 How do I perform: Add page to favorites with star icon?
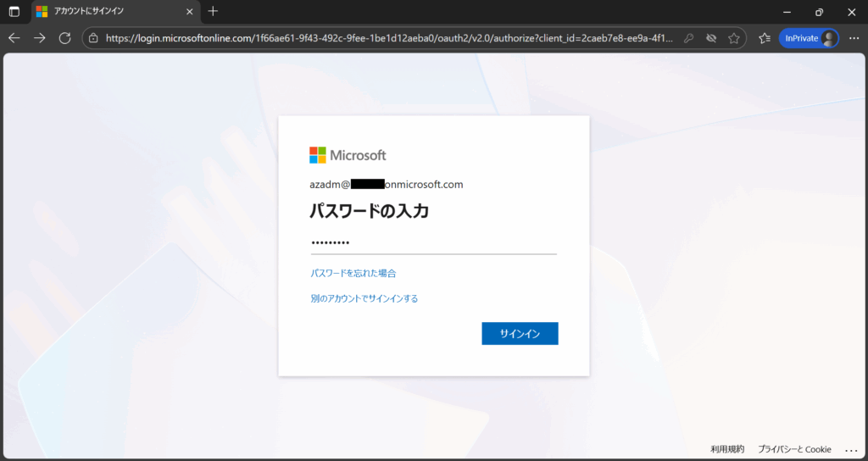(x=734, y=38)
